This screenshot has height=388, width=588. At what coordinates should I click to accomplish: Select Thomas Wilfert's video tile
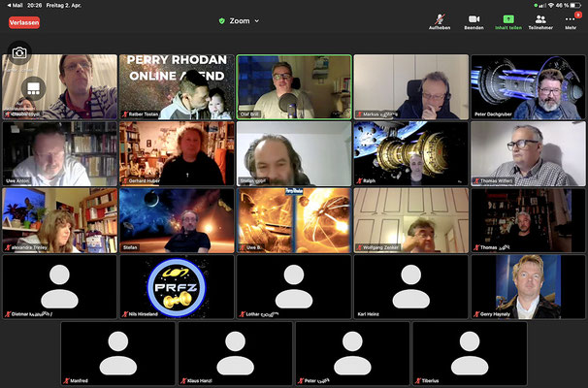528,153
